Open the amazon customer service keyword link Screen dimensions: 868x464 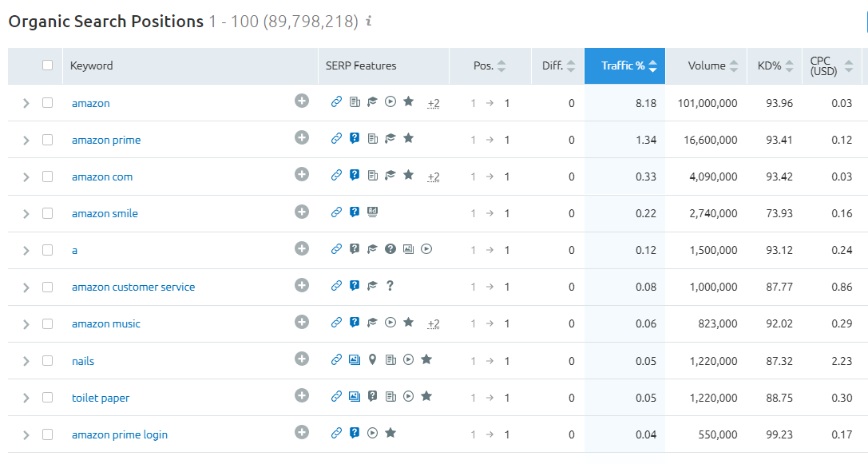133,287
